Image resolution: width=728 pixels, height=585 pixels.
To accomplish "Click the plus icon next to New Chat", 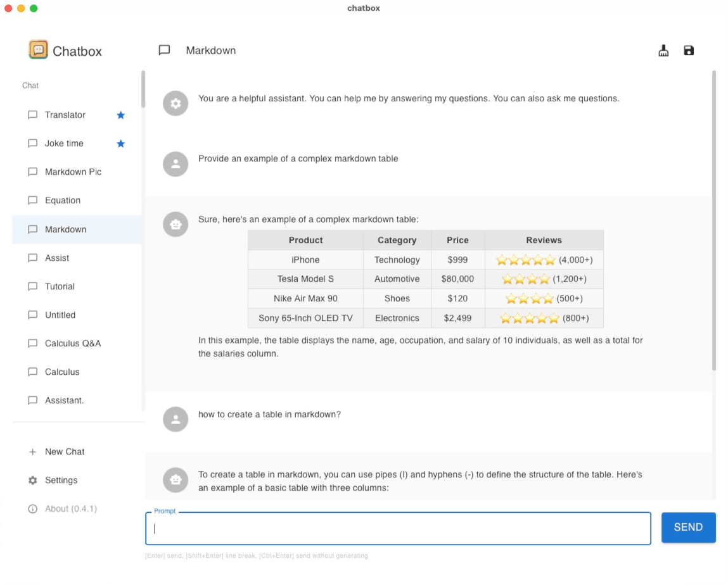I will (x=32, y=451).
